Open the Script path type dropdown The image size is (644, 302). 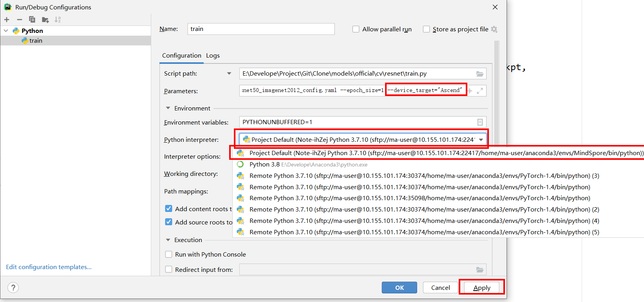click(229, 74)
